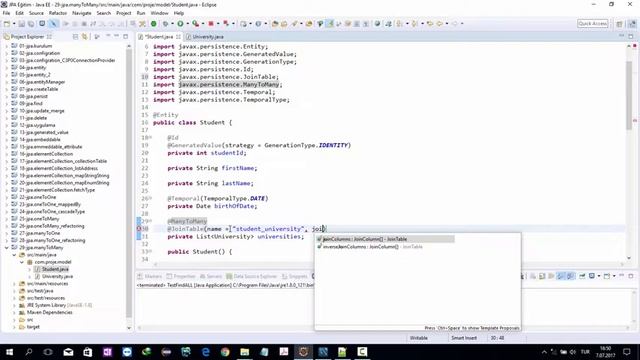Collapse the src/main/java folder
Screen dimensions: 640x360
[14, 255]
